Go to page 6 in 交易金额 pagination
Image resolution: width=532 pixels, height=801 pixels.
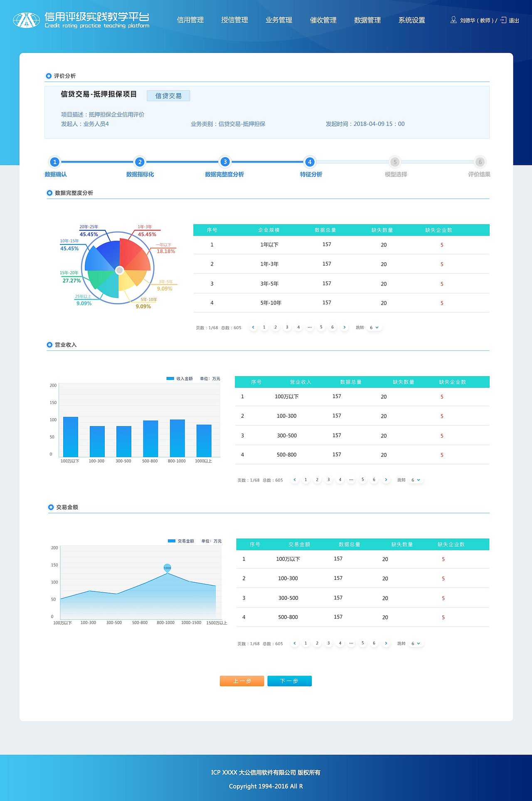[x=374, y=643]
